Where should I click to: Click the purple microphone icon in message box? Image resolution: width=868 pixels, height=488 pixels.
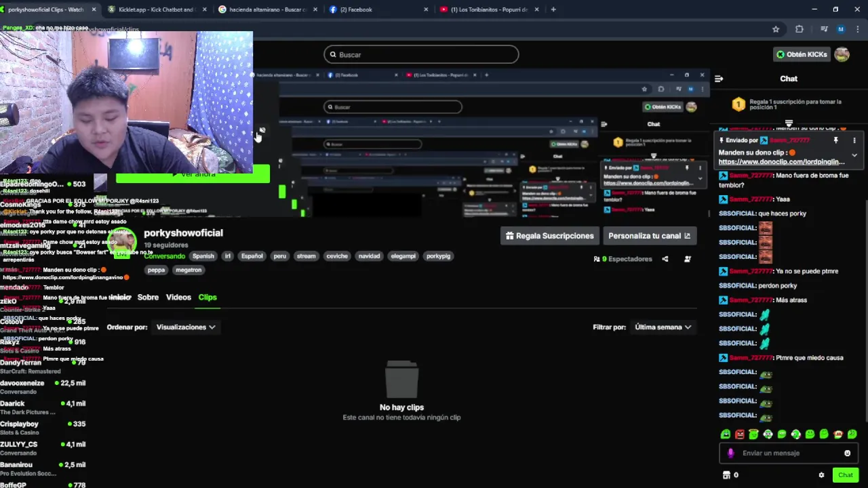pos(730,453)
